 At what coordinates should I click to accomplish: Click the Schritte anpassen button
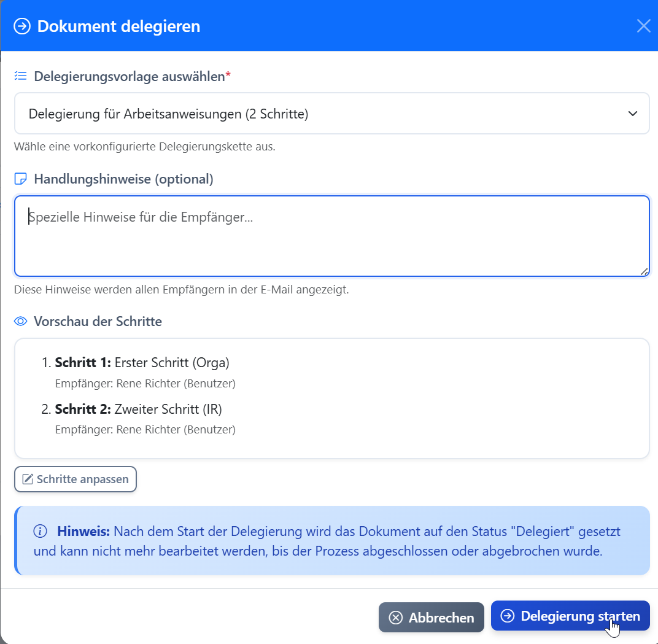[x=75, y=479]
